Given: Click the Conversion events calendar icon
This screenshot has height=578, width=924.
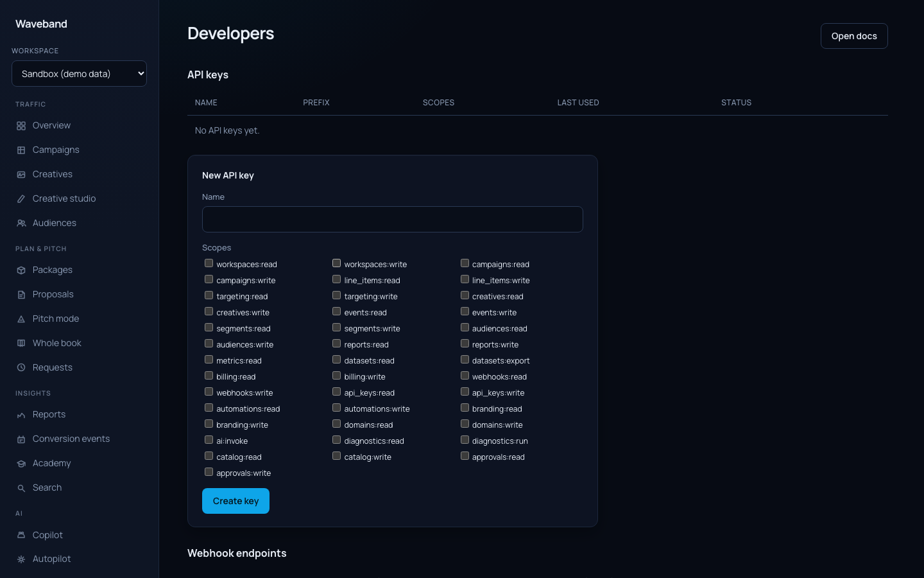Looking at the screenshot, I should 21,439.
